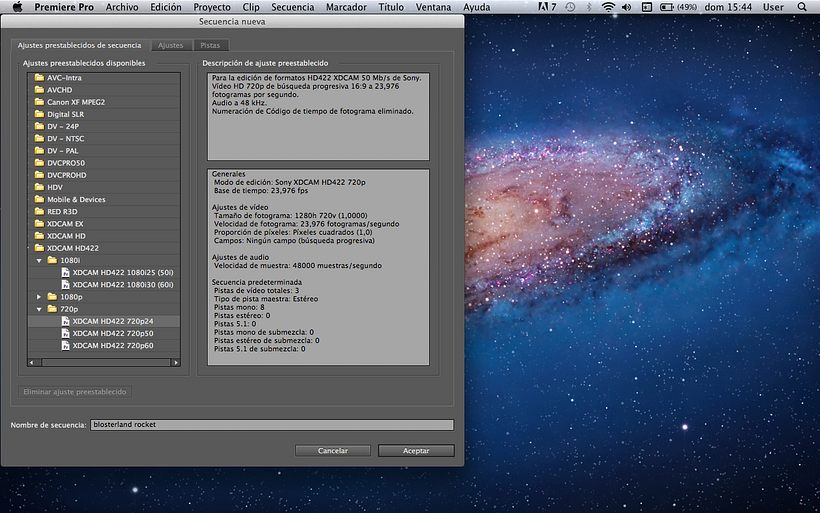
Task: Open the Wi-Fi status menu
Action: (608, 7)
